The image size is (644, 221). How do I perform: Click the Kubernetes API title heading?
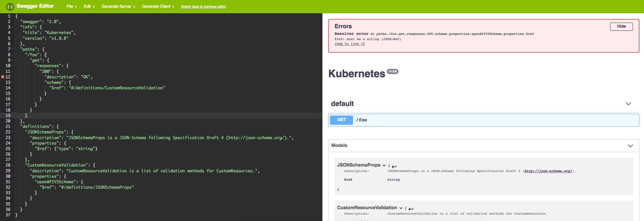point(357,74)
